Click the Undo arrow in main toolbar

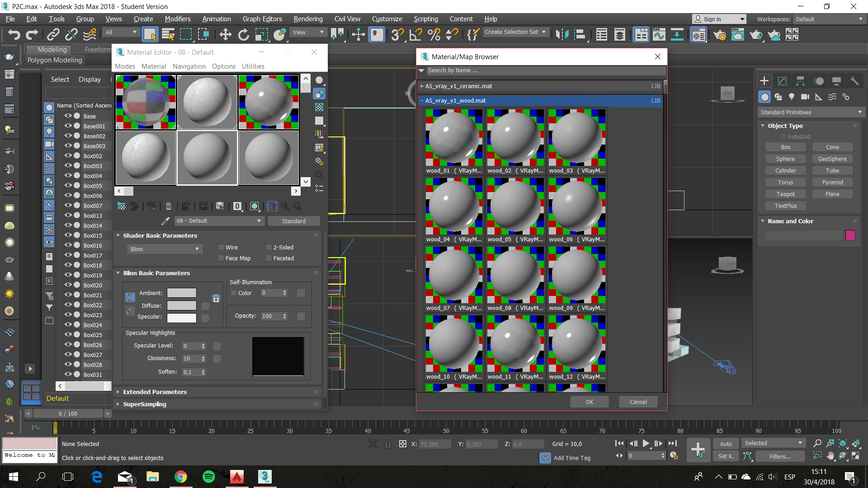(x=14, y=34)
